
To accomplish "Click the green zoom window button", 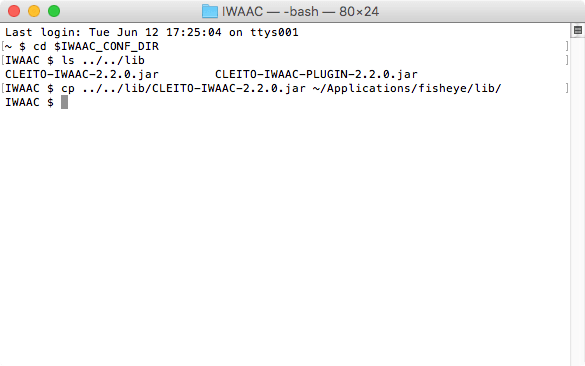I will pyautogui.click(x=54, y=11).
